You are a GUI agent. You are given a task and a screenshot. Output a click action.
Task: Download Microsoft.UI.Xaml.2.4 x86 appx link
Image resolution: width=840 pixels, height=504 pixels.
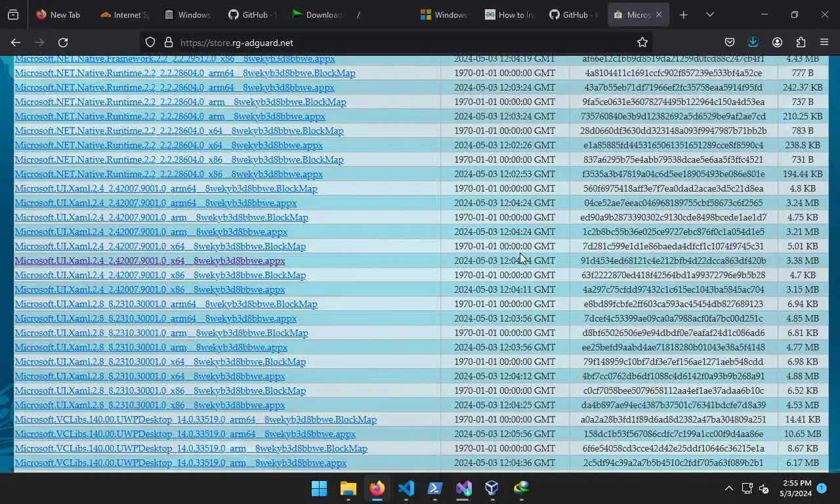point(150,289)
